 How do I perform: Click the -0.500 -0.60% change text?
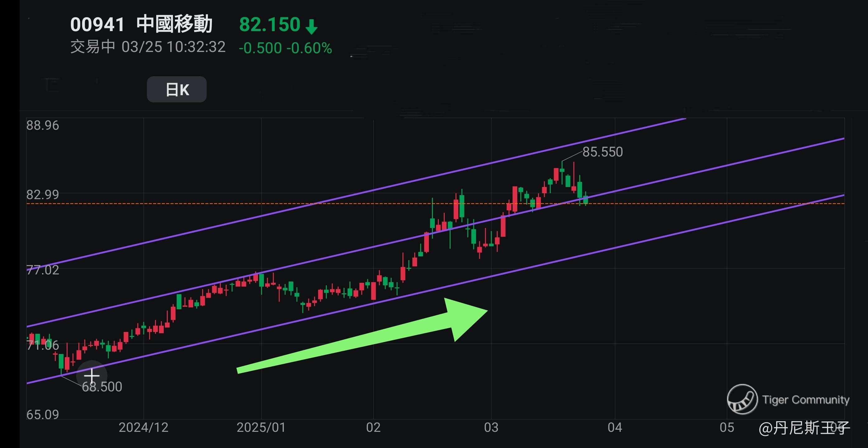click(285, 48)
